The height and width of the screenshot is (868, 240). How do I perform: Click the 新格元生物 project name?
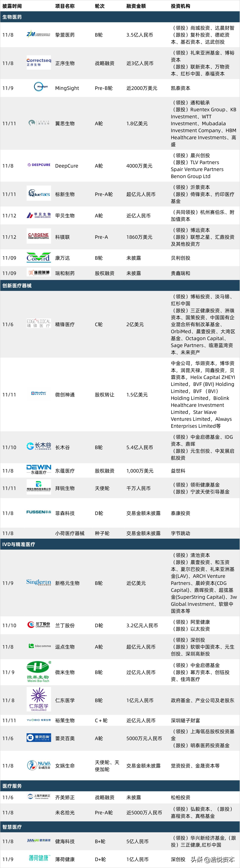[67, 583]
